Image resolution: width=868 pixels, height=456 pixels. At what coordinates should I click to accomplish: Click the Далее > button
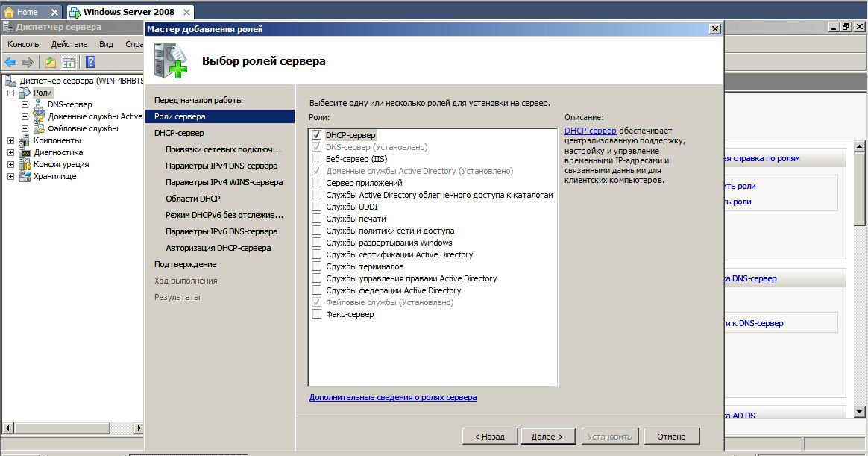coord(547,436)
